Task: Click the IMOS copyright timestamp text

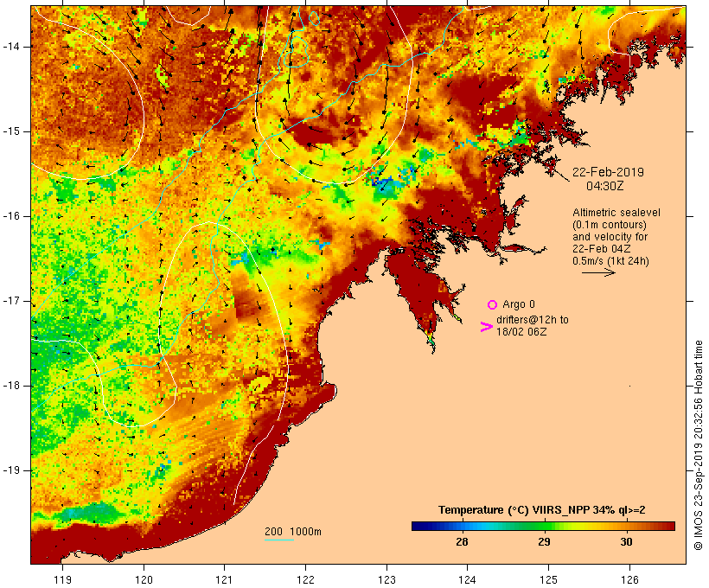Action: [699, 445]
